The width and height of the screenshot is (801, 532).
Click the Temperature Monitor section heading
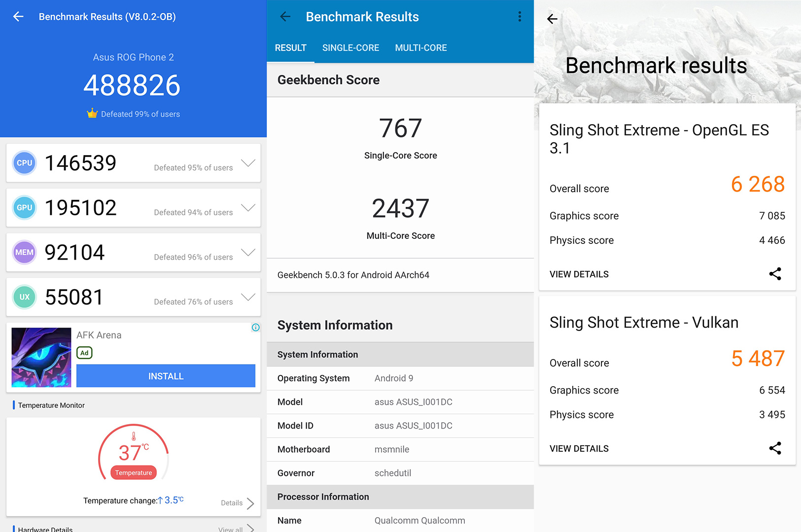coord(51,405)
